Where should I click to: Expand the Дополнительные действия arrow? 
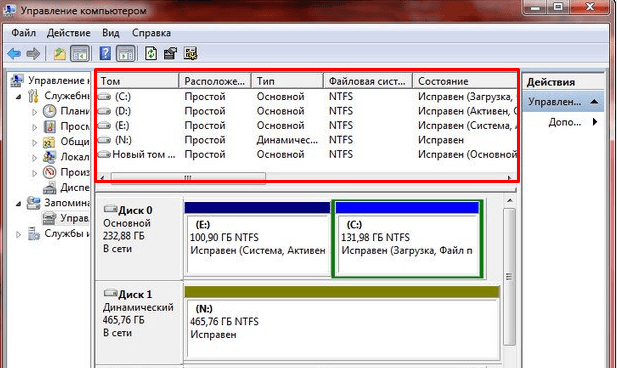[595, 122]
